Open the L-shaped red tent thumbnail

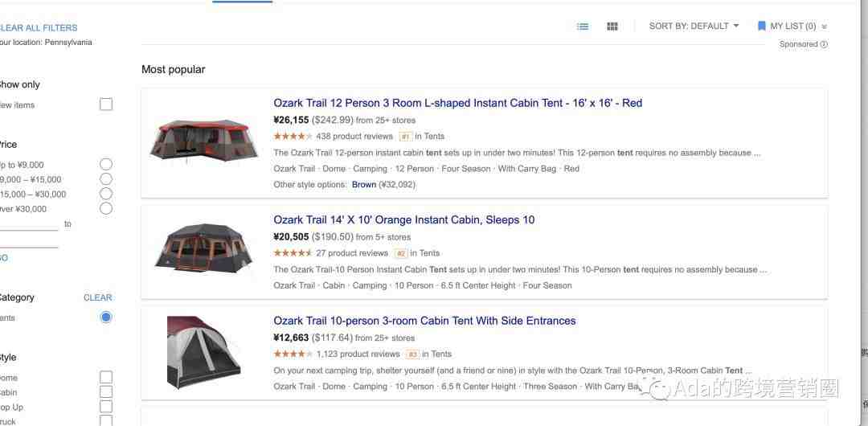coord(203,141)
